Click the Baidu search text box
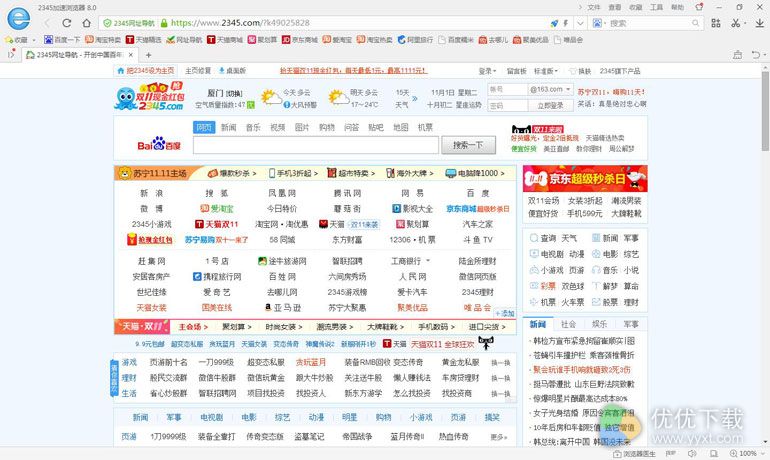The width and height of the screenshot is (770, 460). [x=316, y=145]
